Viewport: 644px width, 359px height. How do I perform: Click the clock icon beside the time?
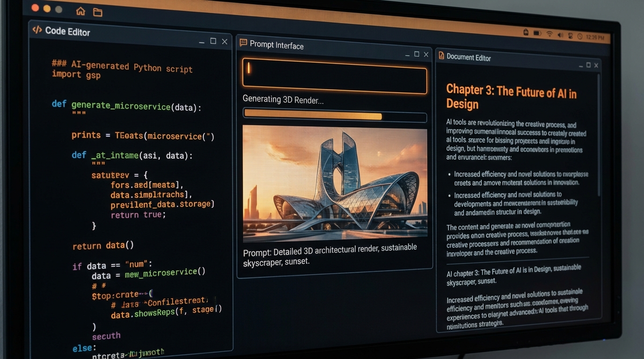(x=579, y=35)
